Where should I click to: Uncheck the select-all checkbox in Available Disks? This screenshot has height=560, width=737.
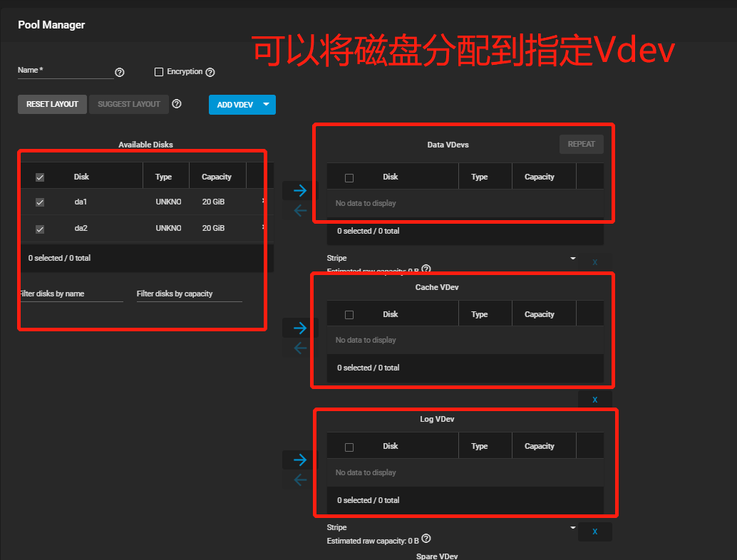(40, 176)
